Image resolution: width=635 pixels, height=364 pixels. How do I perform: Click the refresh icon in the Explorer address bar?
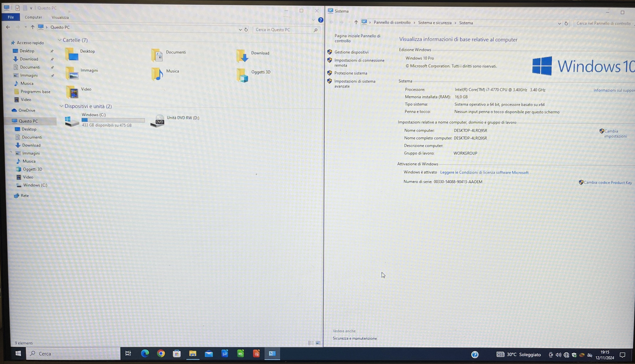(x=246, y=30)
